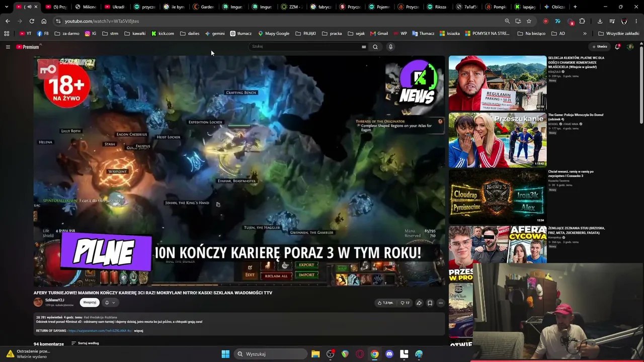Open the kick.com bookmark
This screenshot has height=362, width=644.
(x=163, y=34)
